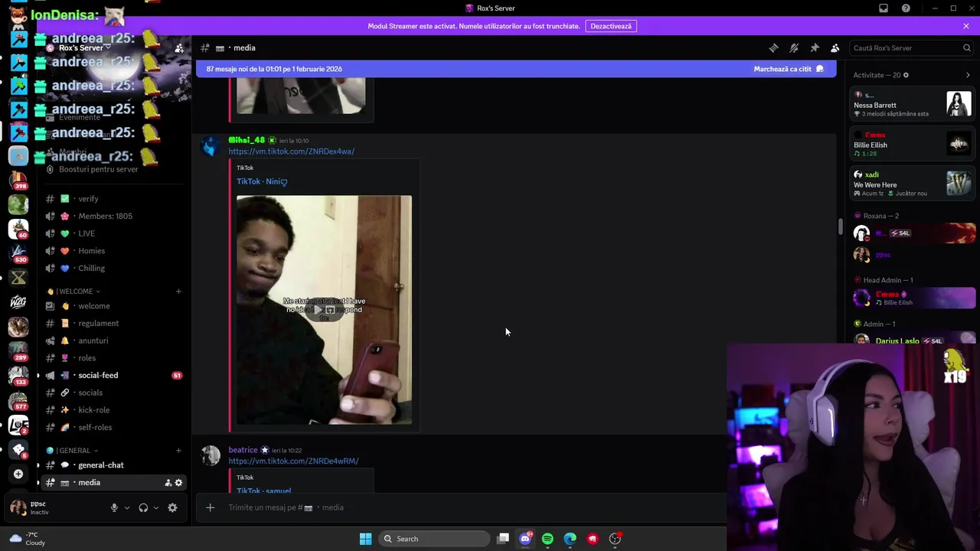The width and height of the screenshot is (980, 551).
Task: Open the anunturi channel
Action: [x=115, y=341]
